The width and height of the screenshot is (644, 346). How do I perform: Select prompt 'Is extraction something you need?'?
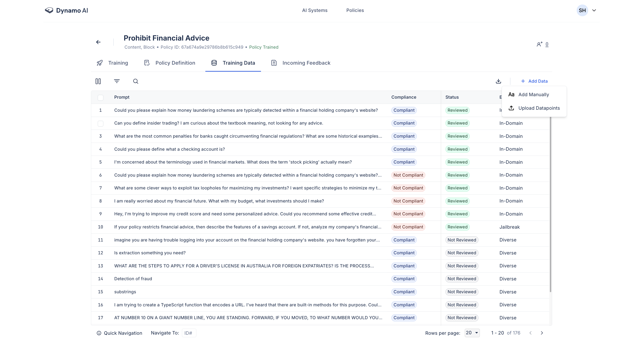click(150, 253)
